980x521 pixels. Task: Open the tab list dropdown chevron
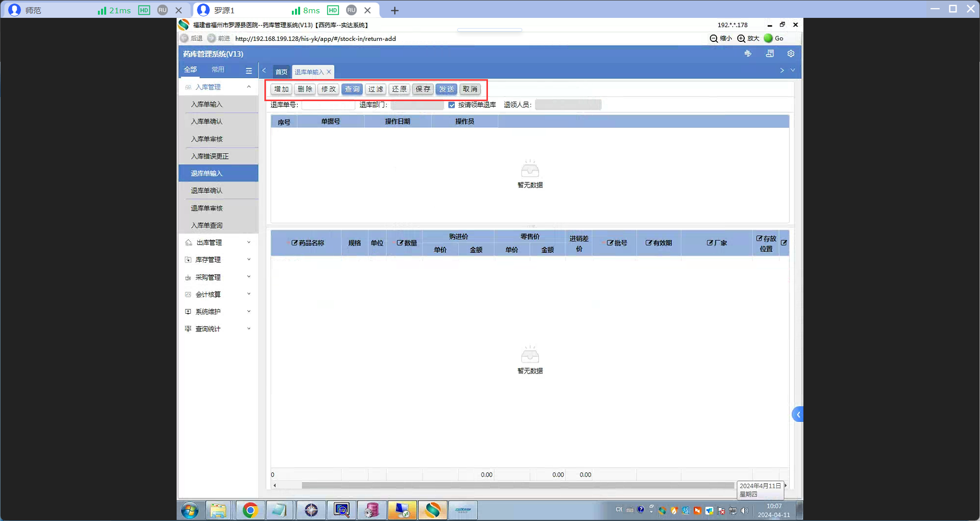pos(793,70)
